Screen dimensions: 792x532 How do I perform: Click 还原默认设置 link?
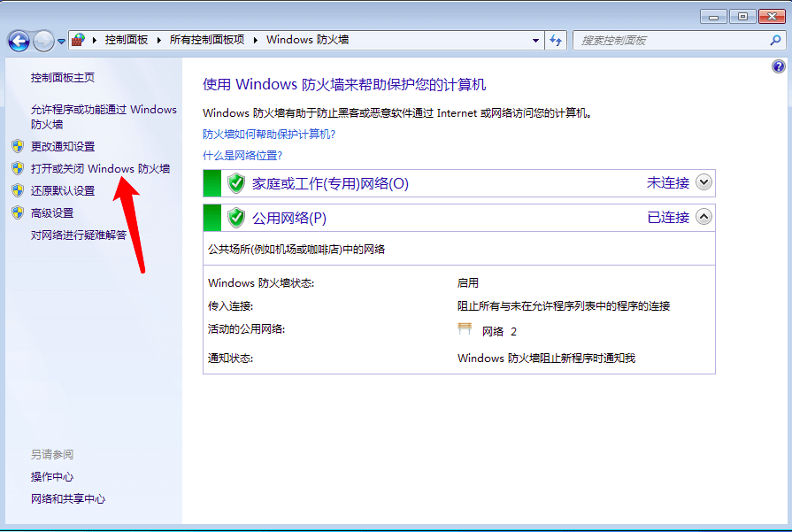63,191
